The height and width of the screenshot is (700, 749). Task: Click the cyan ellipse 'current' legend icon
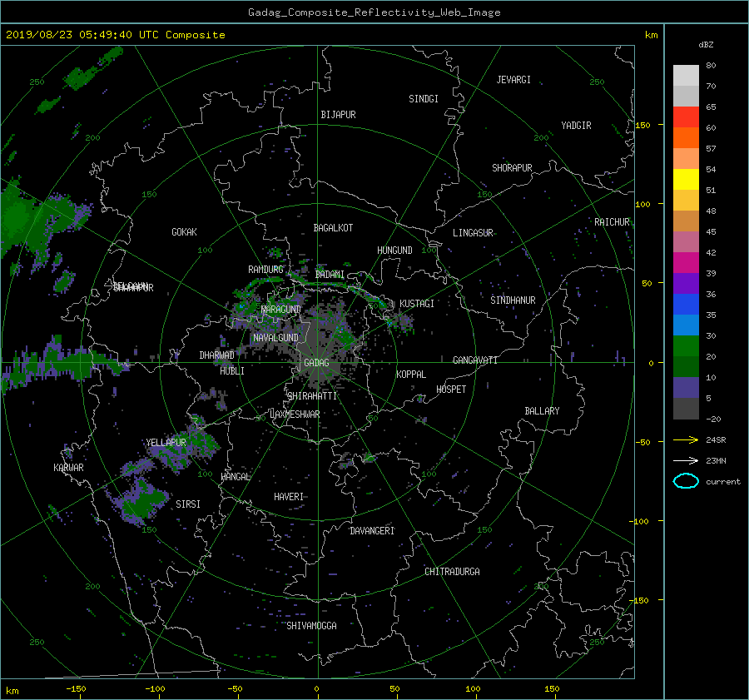pyautogui.click(x=686, y=481)
